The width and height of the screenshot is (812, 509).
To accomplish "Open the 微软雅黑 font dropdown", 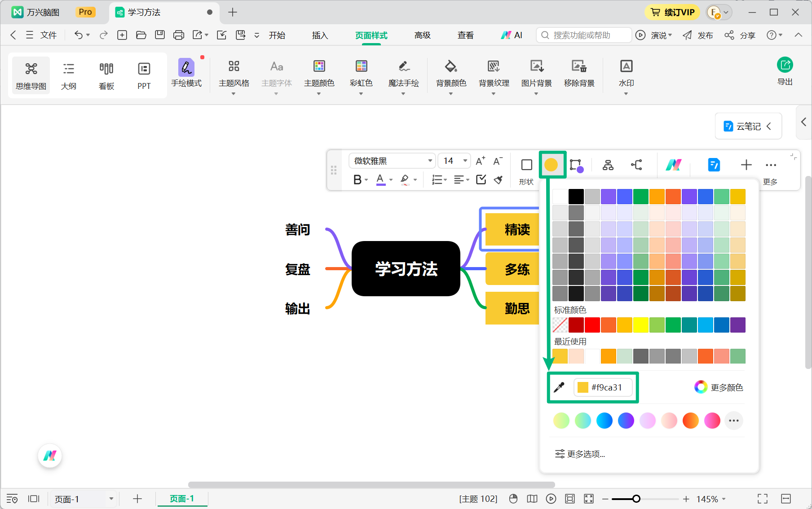I will coord(392,161).
